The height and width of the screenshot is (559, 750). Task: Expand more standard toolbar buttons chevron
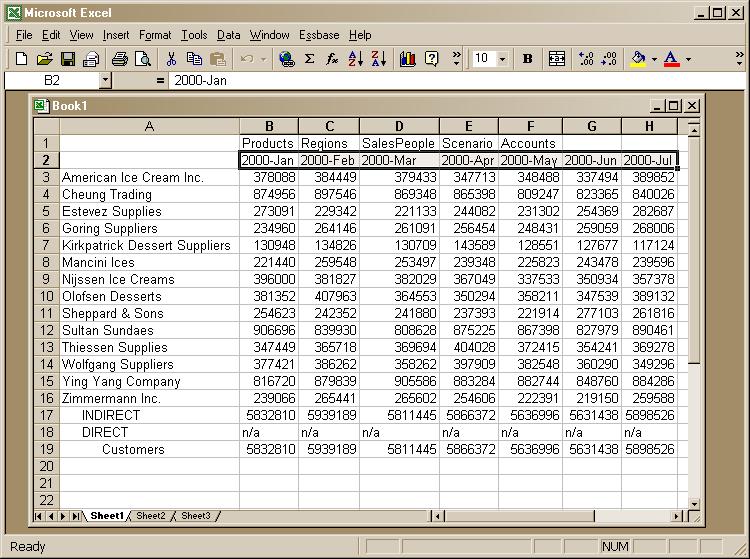pos(456,59)
